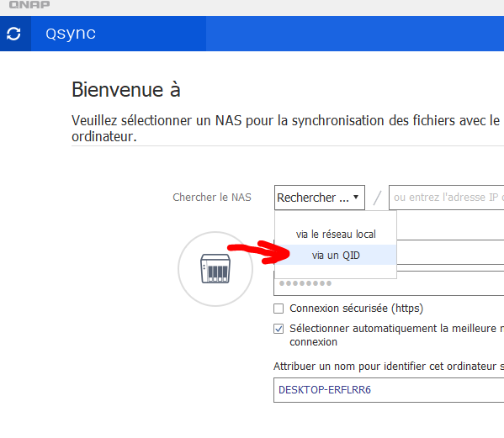The height and width of the screenshot is (438, 504).
Task: Click the IP address input field
Action: [447, 198]
